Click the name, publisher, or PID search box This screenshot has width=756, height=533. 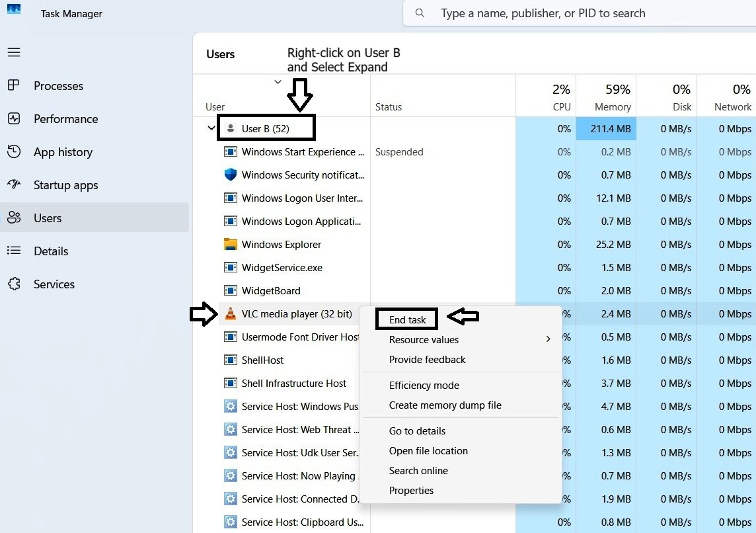tap(579, 13)
